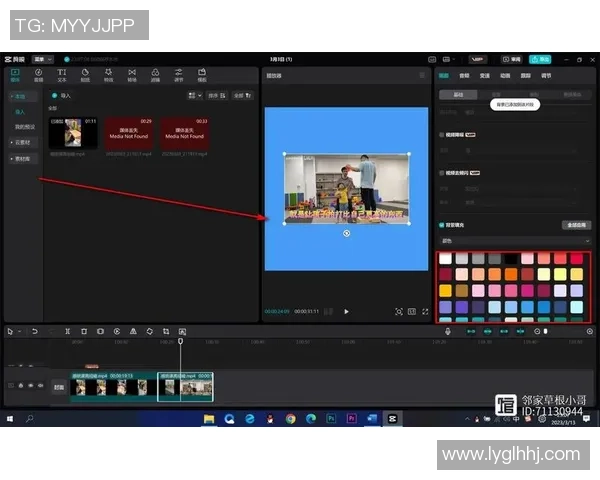Switch to the Speed tab in properties
Image resolution: width=600 pixels, height=480 pixels.
[x=484, y=75]
